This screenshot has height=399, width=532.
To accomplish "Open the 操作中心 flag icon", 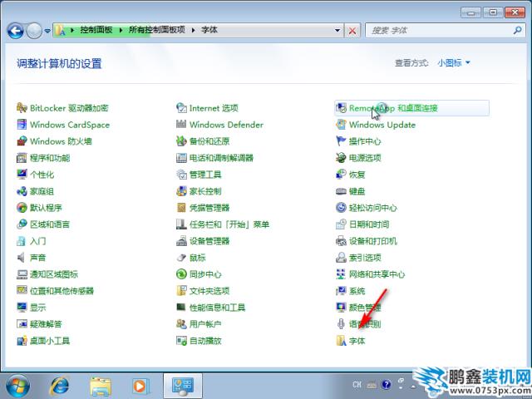I will 341,141.
